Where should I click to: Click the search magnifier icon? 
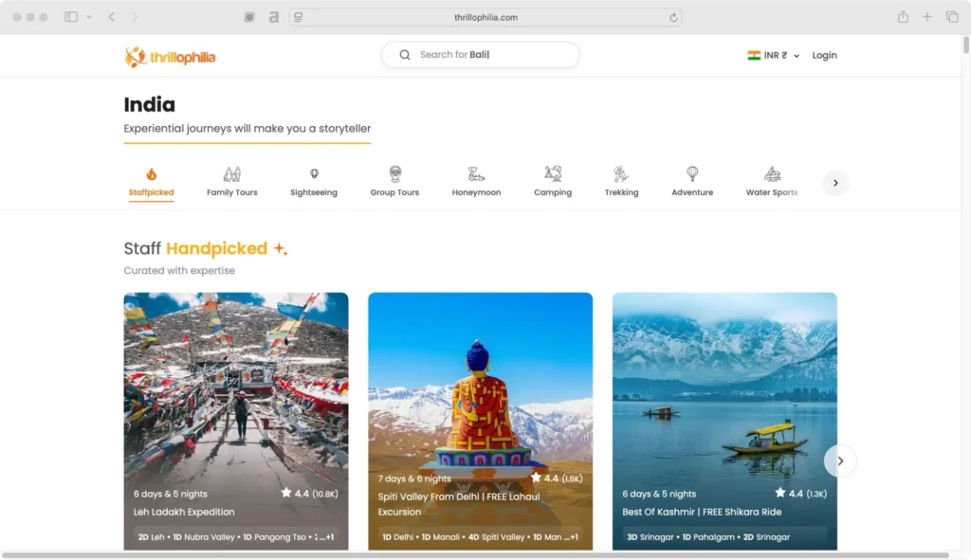tap(404, 54)
